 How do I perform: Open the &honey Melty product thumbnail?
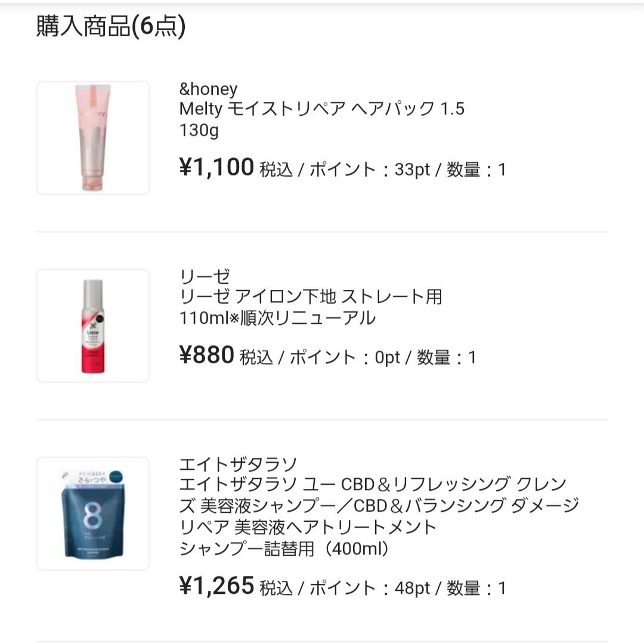click(x=92, y=136)
